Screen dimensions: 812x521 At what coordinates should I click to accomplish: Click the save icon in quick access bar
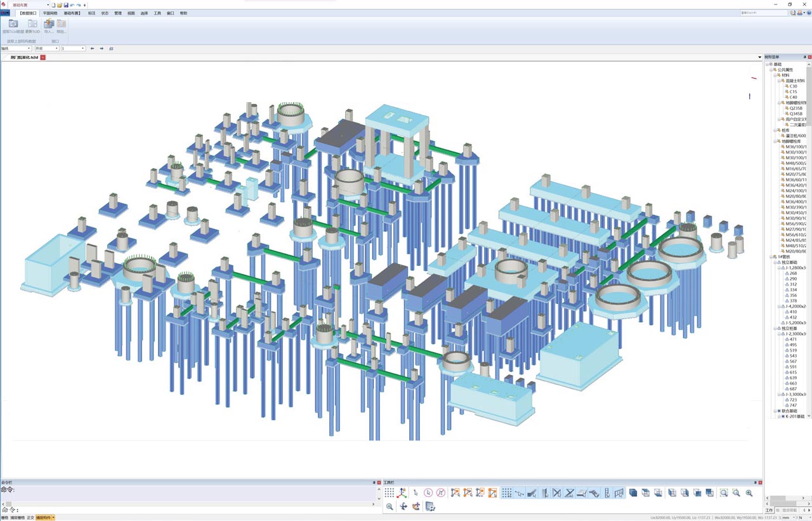pos(66,4)
